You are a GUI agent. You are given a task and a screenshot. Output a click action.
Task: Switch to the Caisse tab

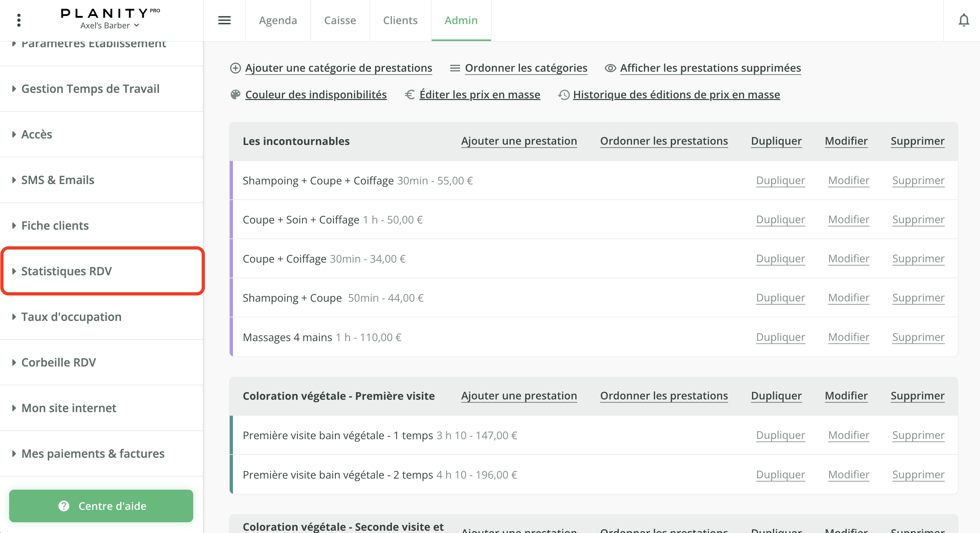point(340,20)
